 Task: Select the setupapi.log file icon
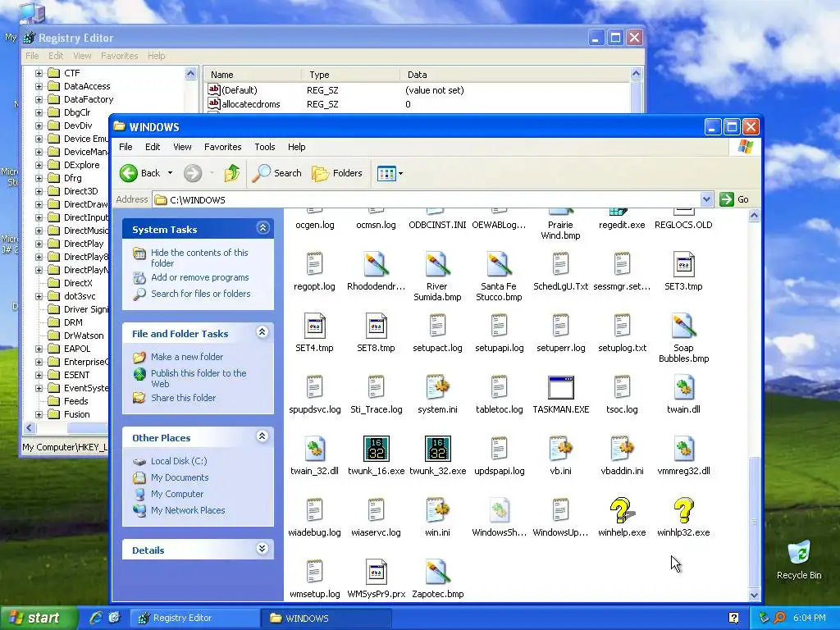499,326
